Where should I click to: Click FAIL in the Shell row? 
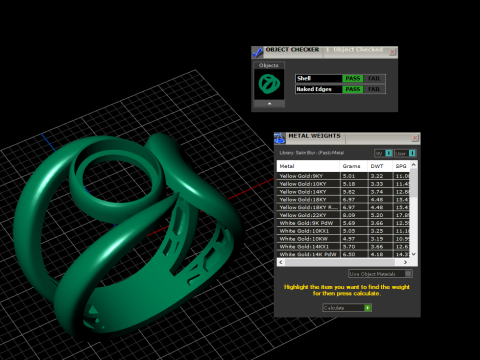pyautogui.click(x=374, y=78)
